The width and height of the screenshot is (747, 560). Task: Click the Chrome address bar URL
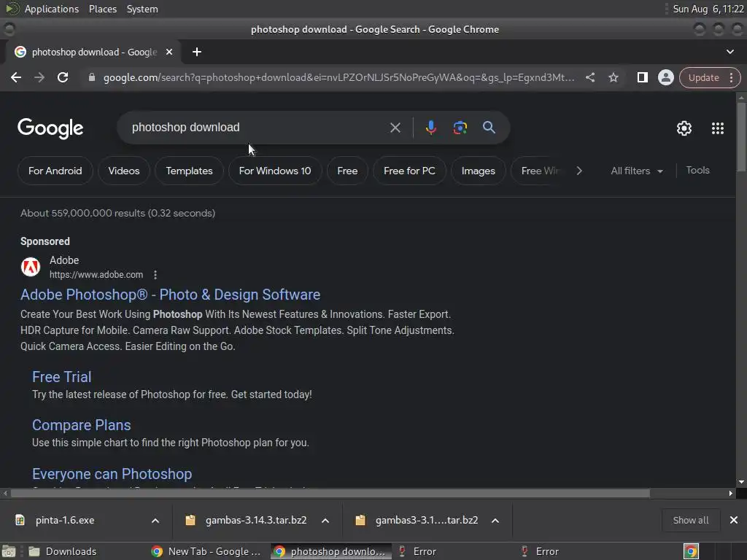(x=338, y=77)
